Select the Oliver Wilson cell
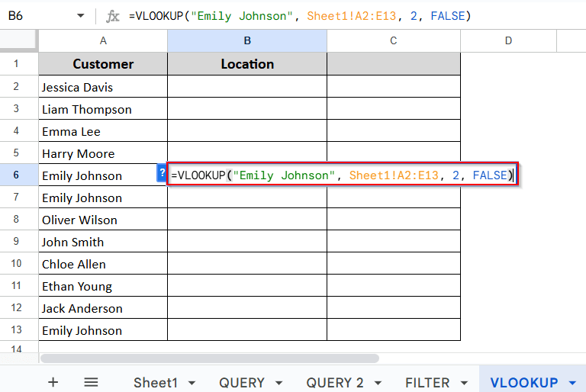Viewport: 586px width, 392px height. tap(103, 220)
